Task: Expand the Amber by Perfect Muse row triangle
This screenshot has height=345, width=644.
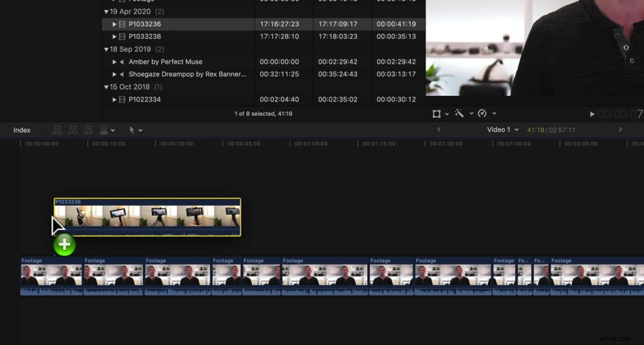Action: tap(115, 62)
